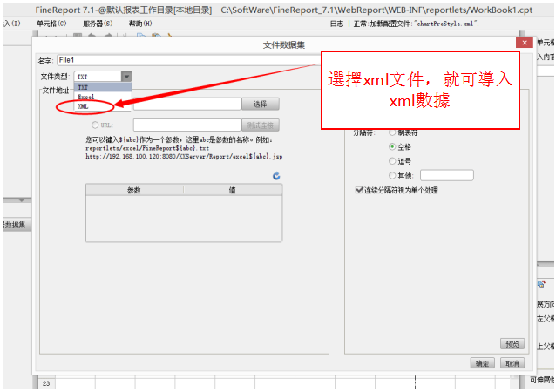Viewport: 556px width, 392px height.
Task: Click the example text reportlets/excel/FineReport${abc}.txt
Action: coord(147,148)
